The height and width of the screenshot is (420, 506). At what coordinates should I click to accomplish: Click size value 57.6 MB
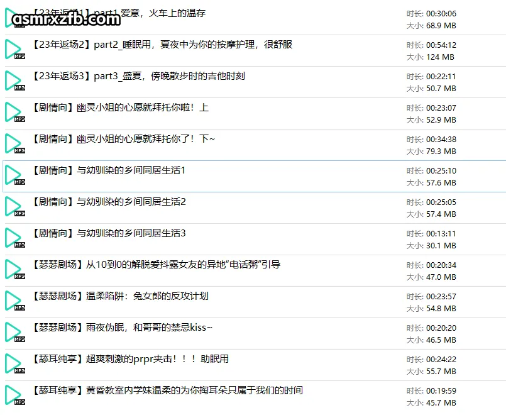441,183
